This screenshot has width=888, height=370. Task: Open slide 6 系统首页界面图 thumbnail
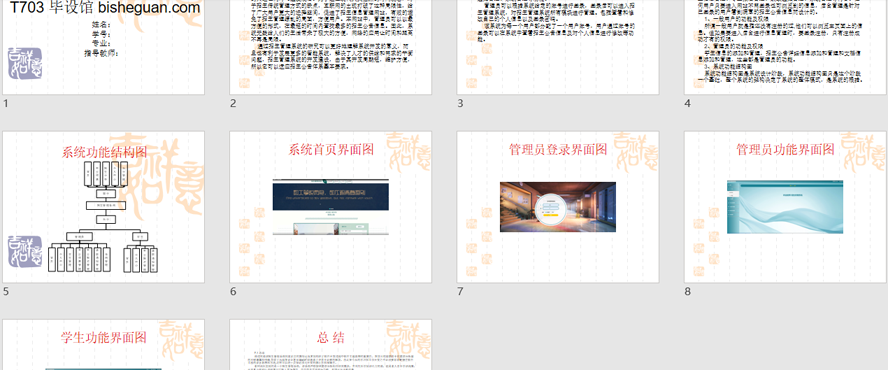[x=331, y=207]
